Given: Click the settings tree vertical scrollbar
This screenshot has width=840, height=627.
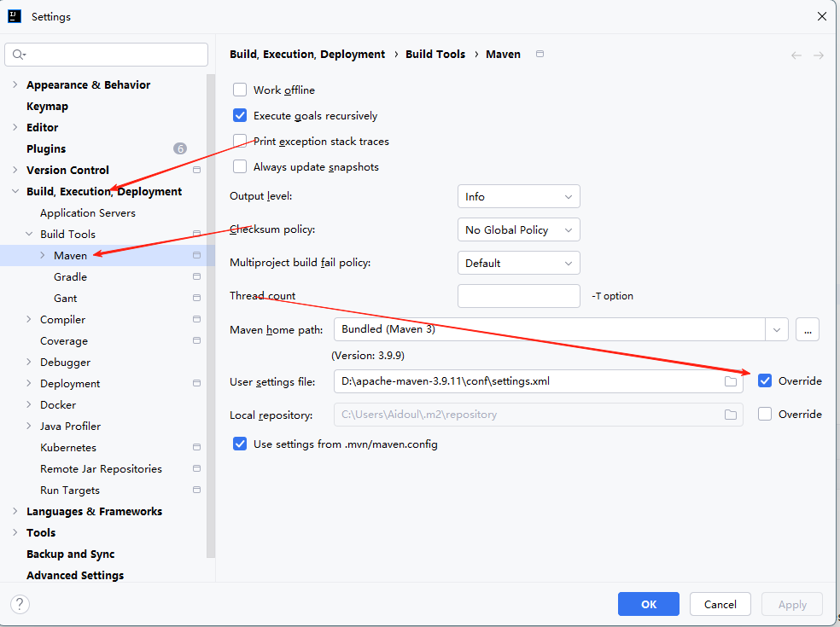Looking at the screenshot, I should coord(211,316).
